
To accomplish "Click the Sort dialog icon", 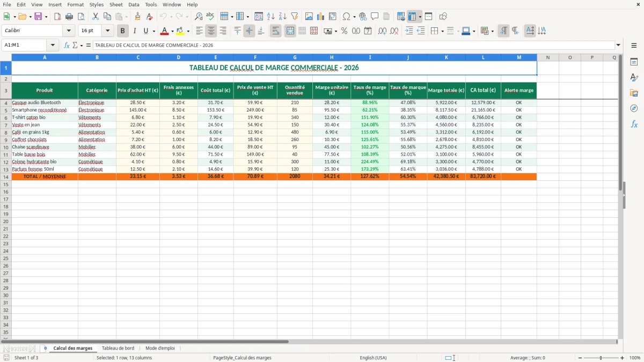I will tap(259, 17).
